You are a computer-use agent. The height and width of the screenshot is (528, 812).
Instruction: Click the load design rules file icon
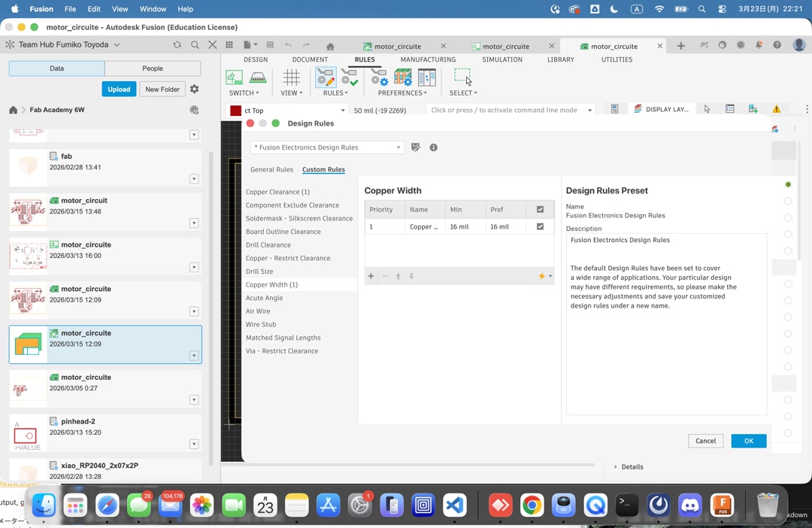click(416, 147)
